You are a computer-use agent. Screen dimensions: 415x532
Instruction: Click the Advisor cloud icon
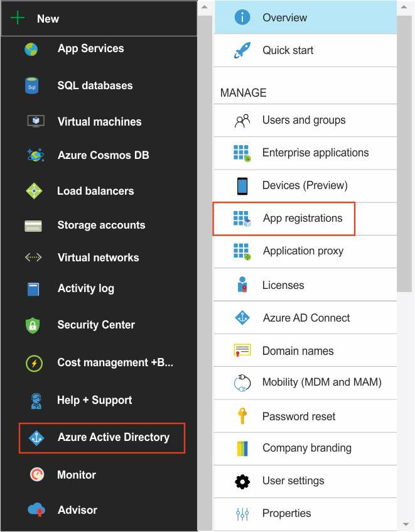pos(36,509)
